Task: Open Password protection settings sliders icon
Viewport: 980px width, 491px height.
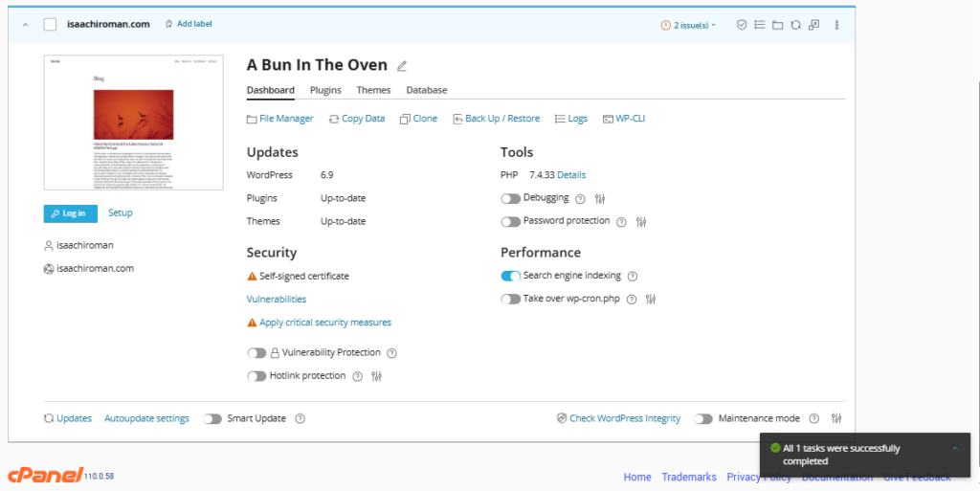Action: click(x=641, y=222)
